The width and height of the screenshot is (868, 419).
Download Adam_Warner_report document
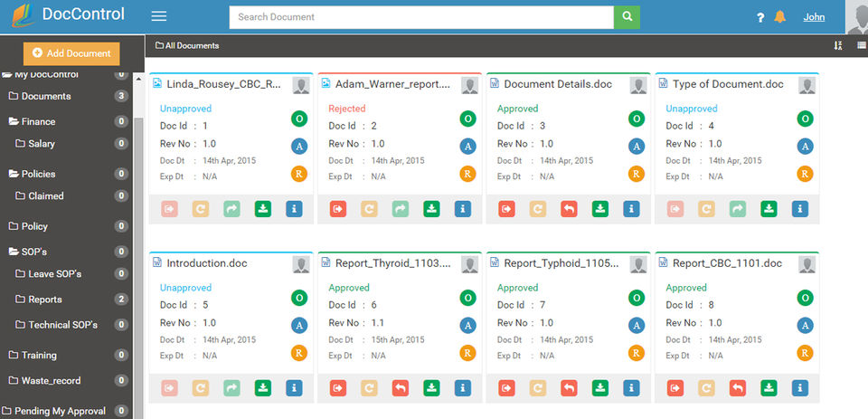432,209
